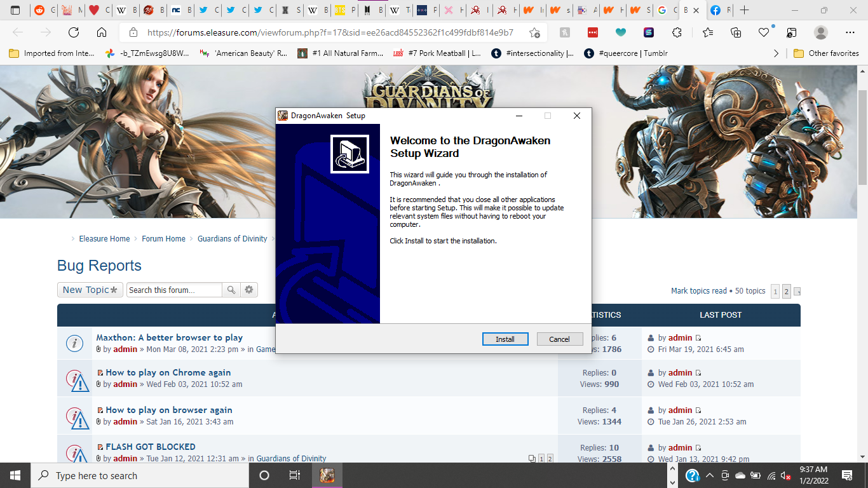Open topic 'How to play on browser again'
This screenshot has width=868, height=488.
click(168, 410)
